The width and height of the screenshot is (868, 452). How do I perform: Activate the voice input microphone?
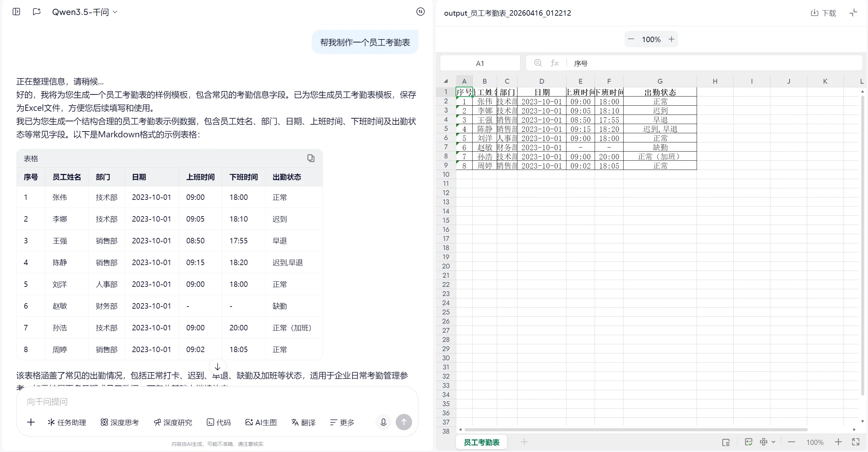pos(383,422)
